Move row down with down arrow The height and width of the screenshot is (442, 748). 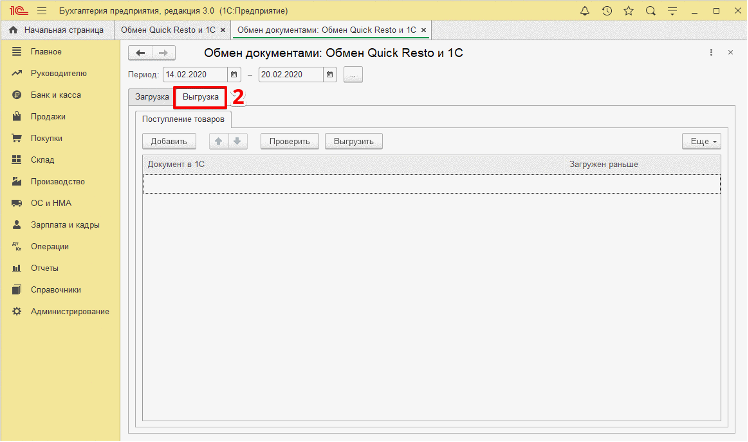237,141
